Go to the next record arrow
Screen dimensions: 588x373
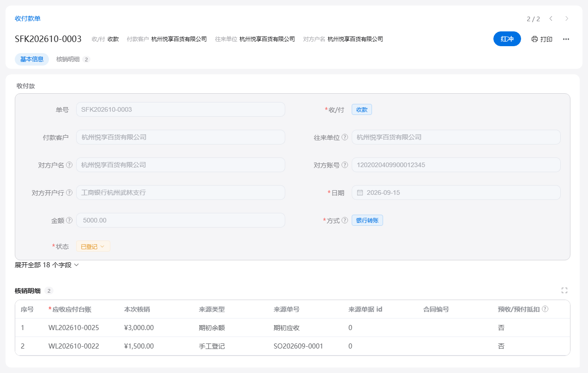point(567,18)
